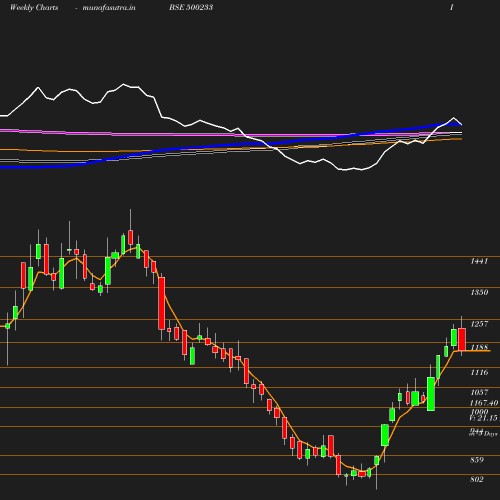
Task: Click the 'Weekly Charts' title text
Action: [34, 7]
